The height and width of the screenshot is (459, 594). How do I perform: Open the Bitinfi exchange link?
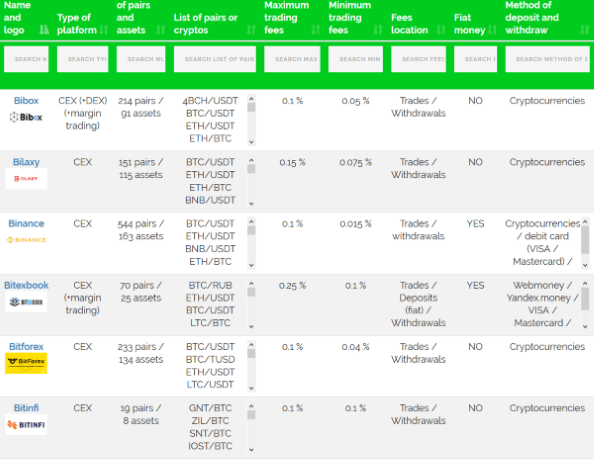[26, 408]
